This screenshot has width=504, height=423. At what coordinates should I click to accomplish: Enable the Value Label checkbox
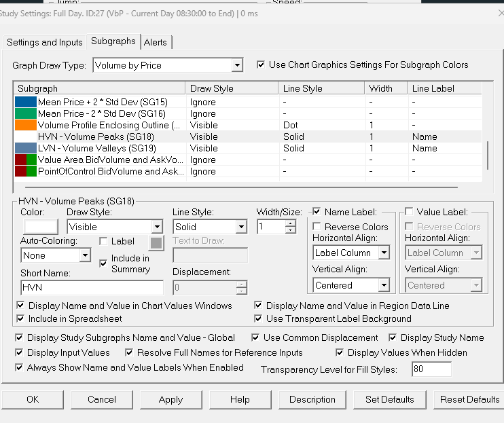(x=410, y=212)
